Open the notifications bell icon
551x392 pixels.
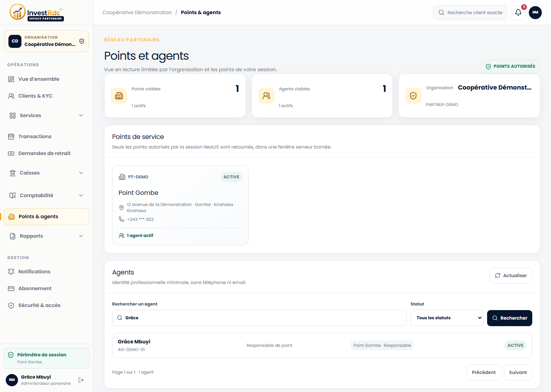coord(518,12)
